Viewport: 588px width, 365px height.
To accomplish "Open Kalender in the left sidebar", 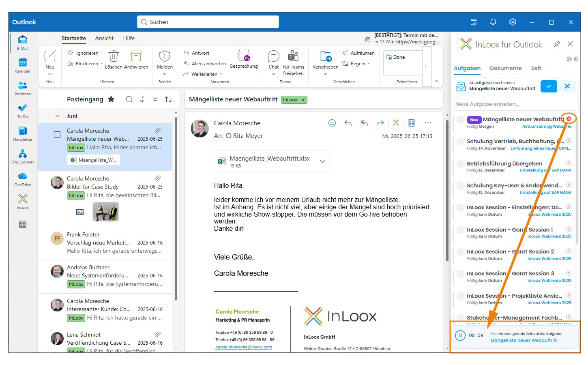I will point(23,65).
